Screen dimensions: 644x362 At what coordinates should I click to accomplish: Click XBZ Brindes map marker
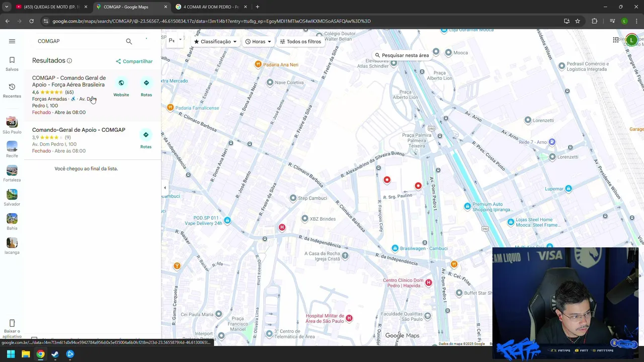(305, 219)
